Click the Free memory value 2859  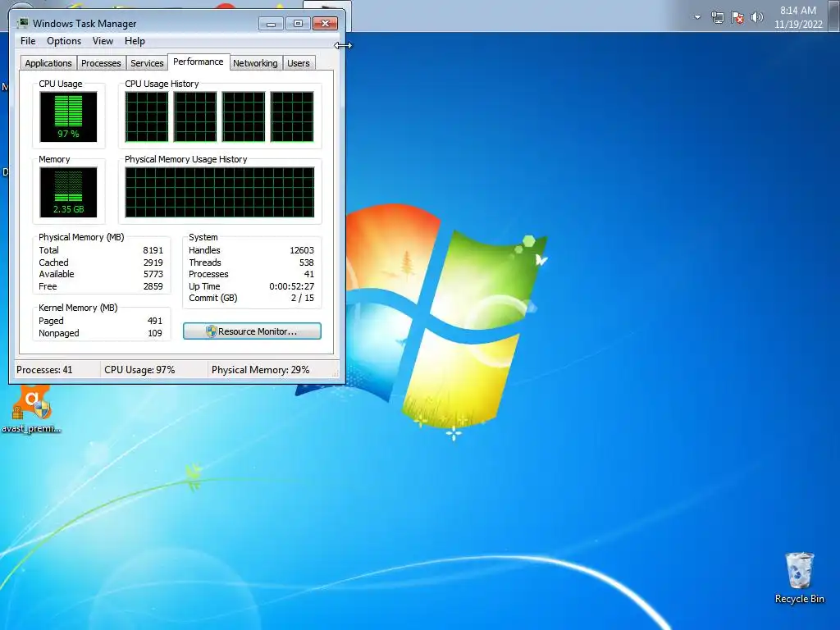tap(153, 286)
